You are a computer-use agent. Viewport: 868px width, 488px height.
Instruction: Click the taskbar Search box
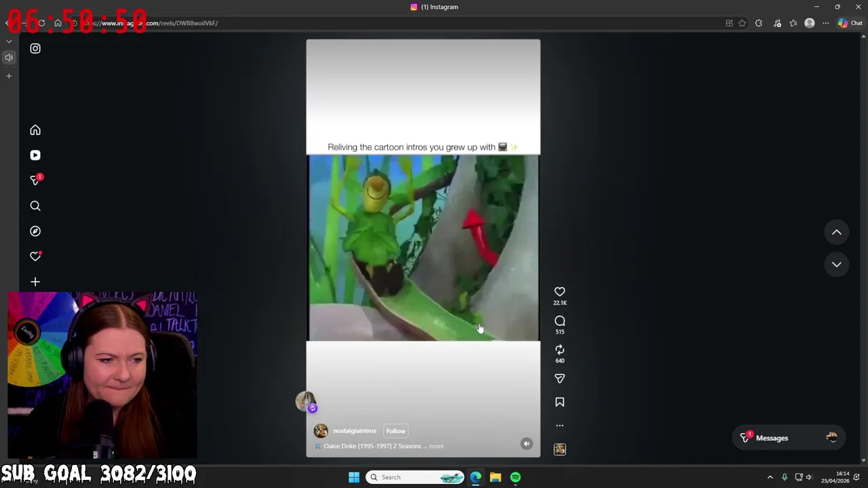(x=416, y=477)
